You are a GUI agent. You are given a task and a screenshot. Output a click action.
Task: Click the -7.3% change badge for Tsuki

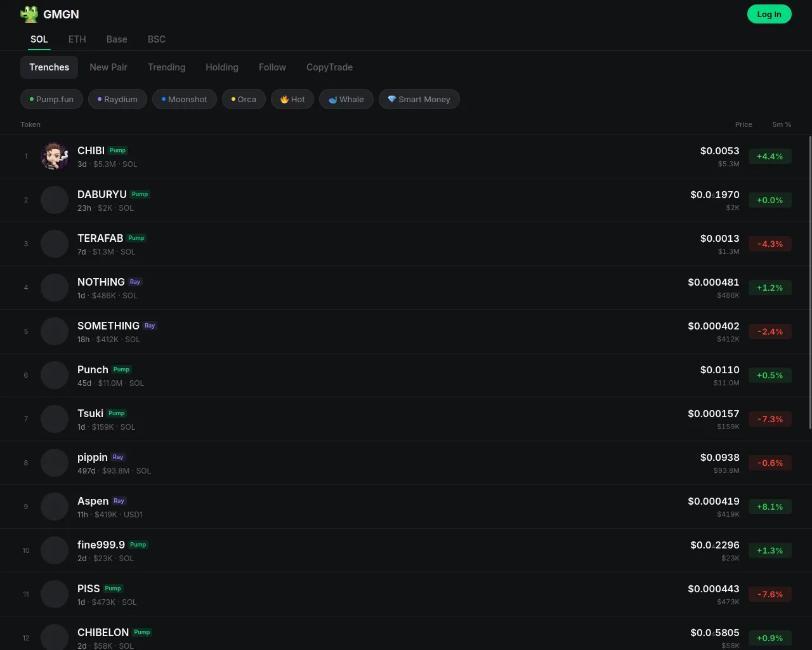770,419
